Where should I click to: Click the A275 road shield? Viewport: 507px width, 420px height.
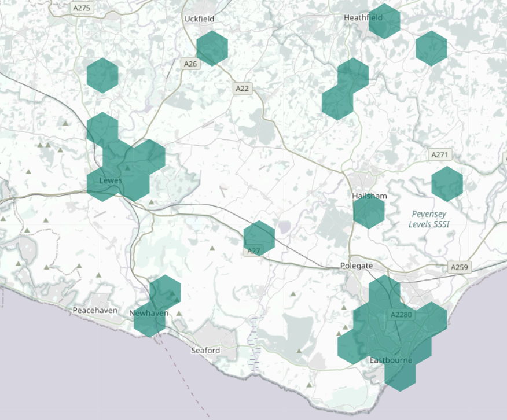pos(82,8)
